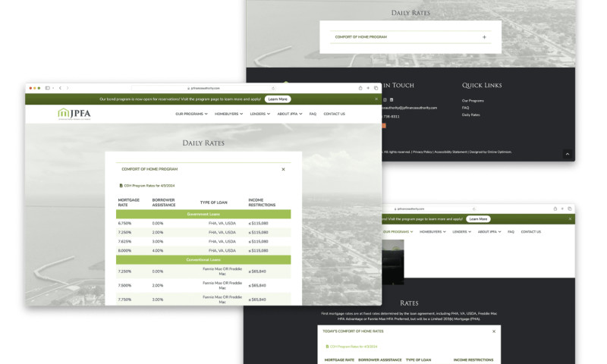
Task: Select the 7.500% mortgage rate cell
Action: pyautogui.click(x=124, y=285)
